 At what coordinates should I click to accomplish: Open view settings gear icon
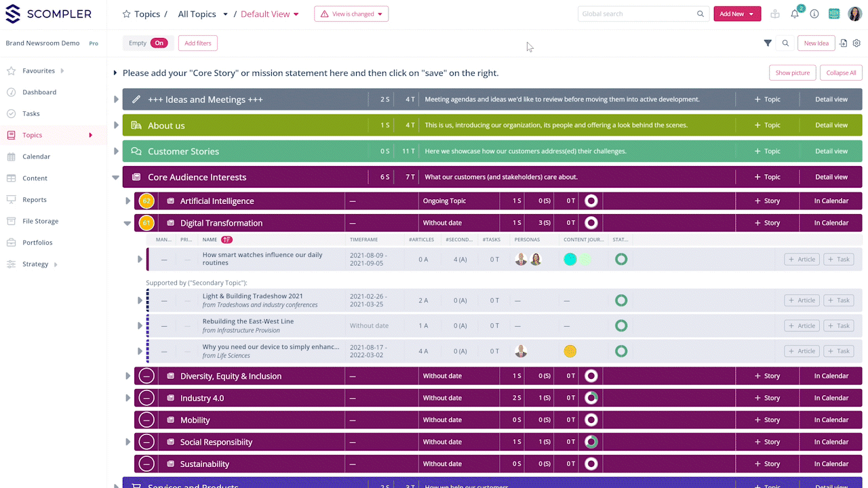pyautogui.click(x=856, y=43)
